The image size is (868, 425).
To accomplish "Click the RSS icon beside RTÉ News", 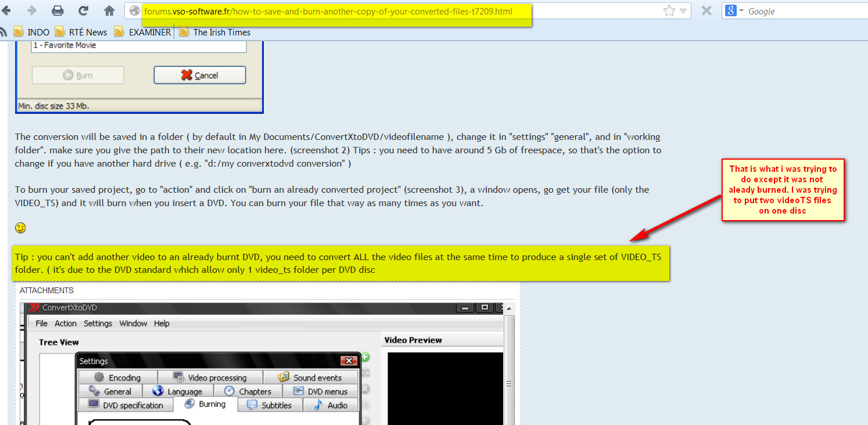I will coord(60,32).
